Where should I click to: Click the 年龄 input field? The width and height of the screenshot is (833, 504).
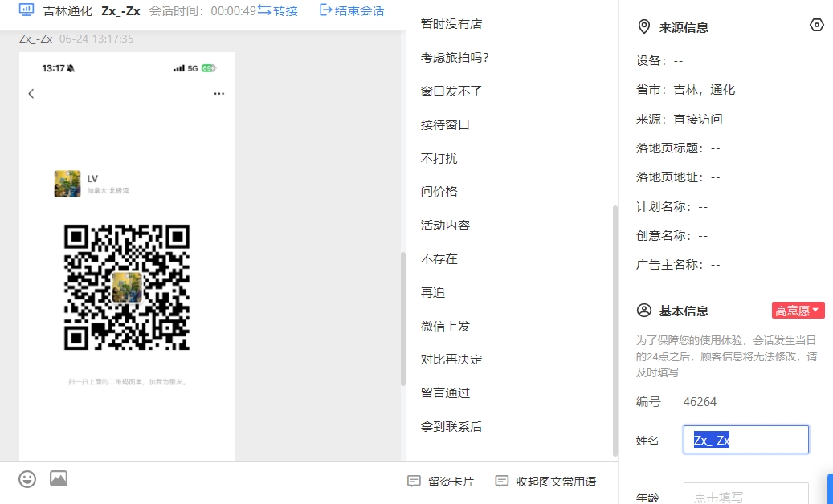[x=746, y=494]
